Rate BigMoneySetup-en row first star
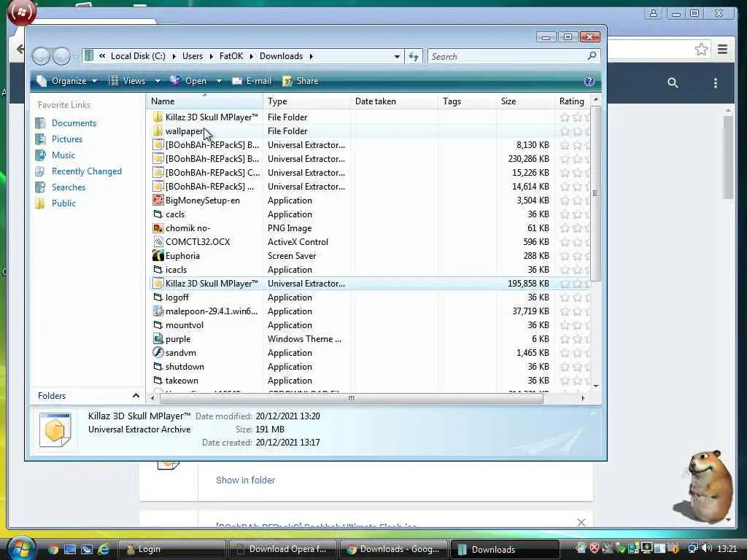 pyautogui.click(x=565, y=201)
